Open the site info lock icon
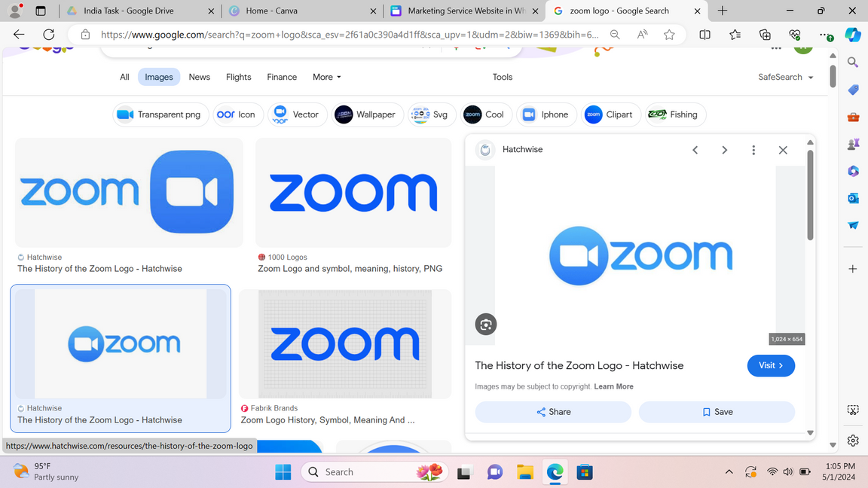The image size is (868, 488). point(85,35)
